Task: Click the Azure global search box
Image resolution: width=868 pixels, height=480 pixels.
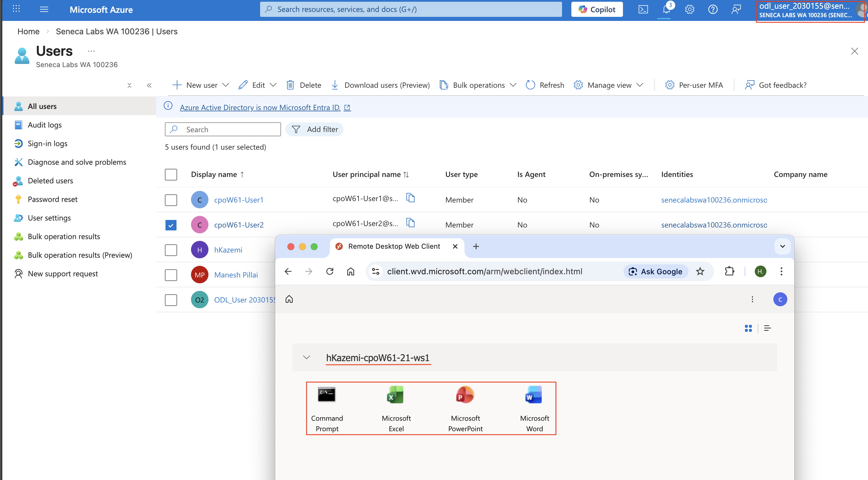Action: 411,9
